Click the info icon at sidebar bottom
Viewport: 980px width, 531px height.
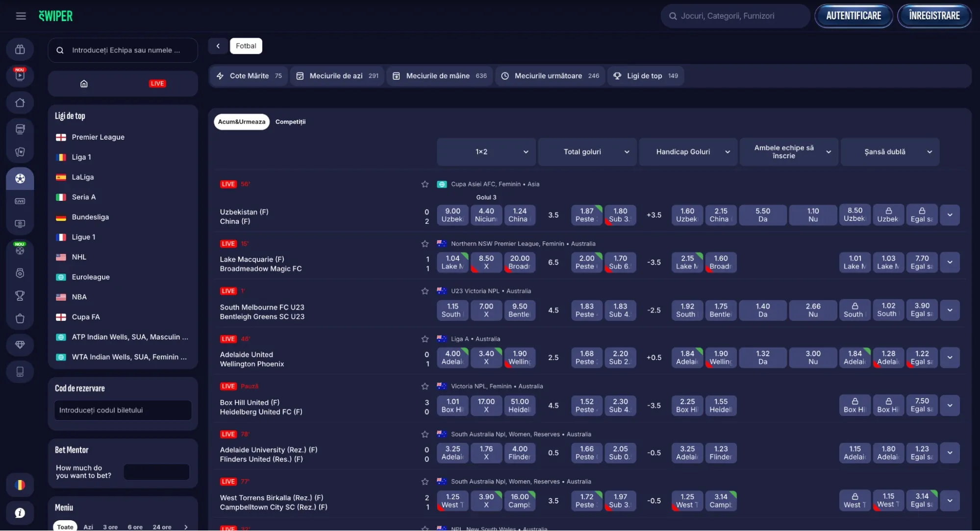[20, 513]
